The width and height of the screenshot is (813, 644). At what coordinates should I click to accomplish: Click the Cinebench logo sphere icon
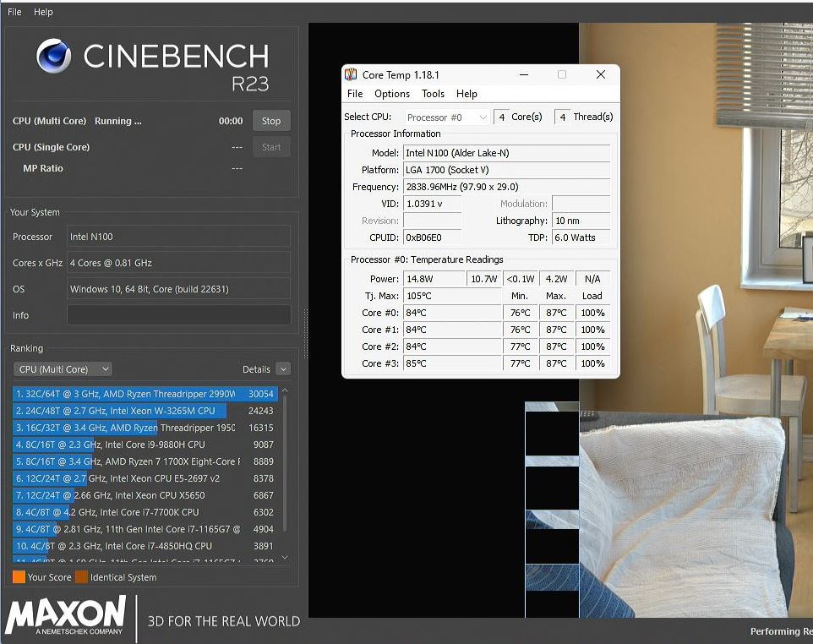53,56
